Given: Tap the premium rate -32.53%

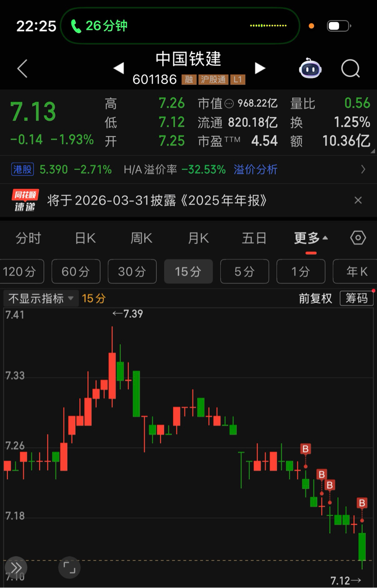Looking at the screenshot, I should tap(204, 169).
